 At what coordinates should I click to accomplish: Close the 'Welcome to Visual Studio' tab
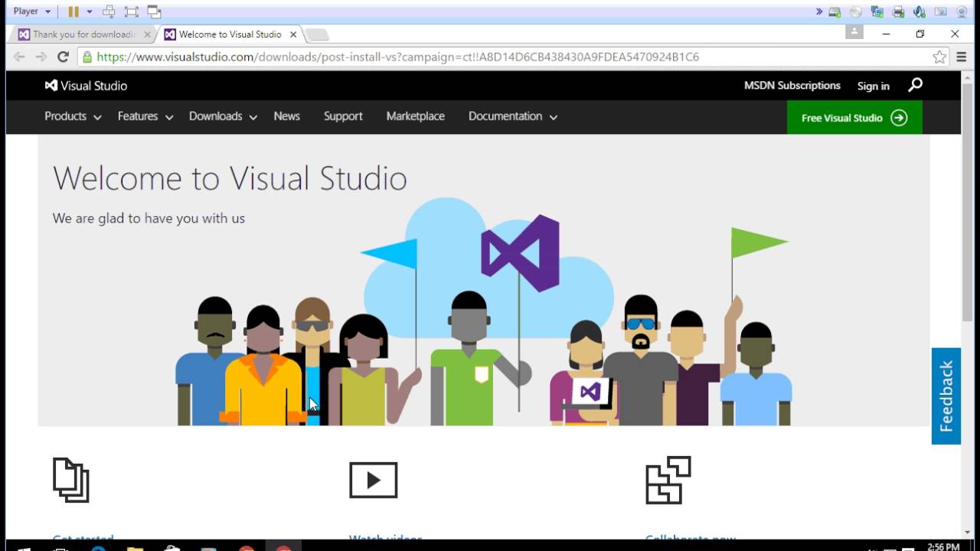[293, 34]
